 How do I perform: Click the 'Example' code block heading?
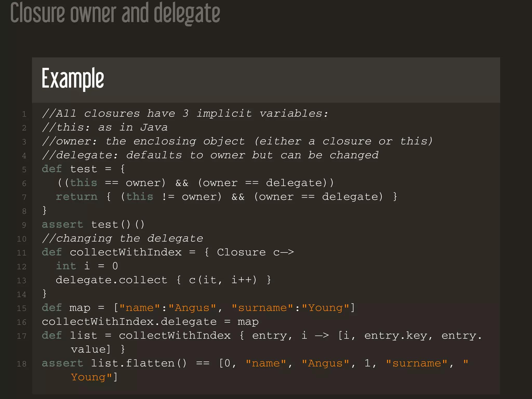(73, 78)
